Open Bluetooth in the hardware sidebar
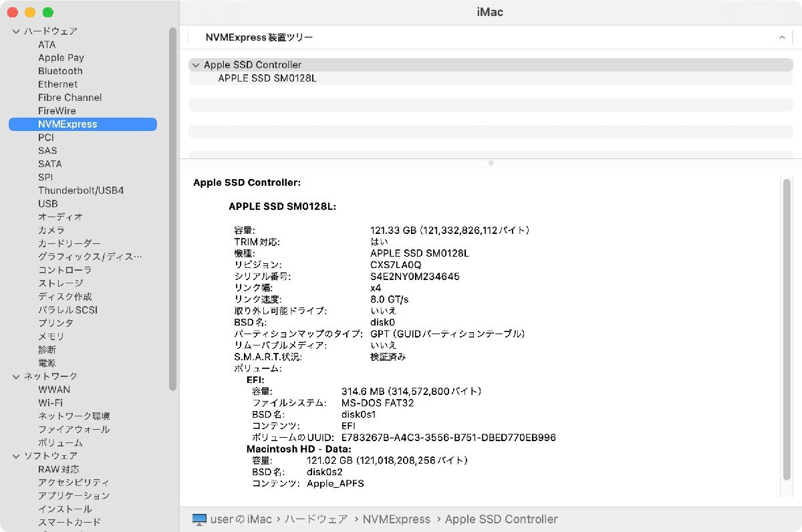The height and width of the screenshot is (532, 802). [x=60, y=71]
